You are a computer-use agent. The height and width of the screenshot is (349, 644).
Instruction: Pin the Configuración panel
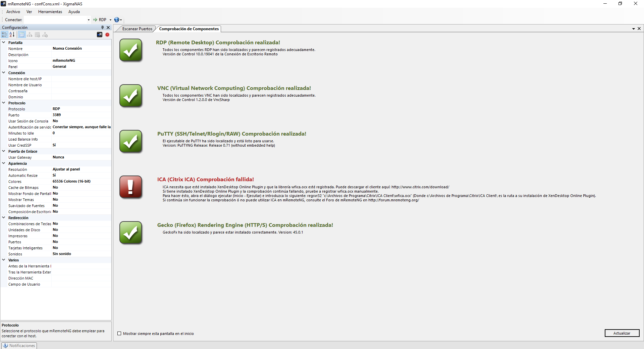tap(102, 28)
